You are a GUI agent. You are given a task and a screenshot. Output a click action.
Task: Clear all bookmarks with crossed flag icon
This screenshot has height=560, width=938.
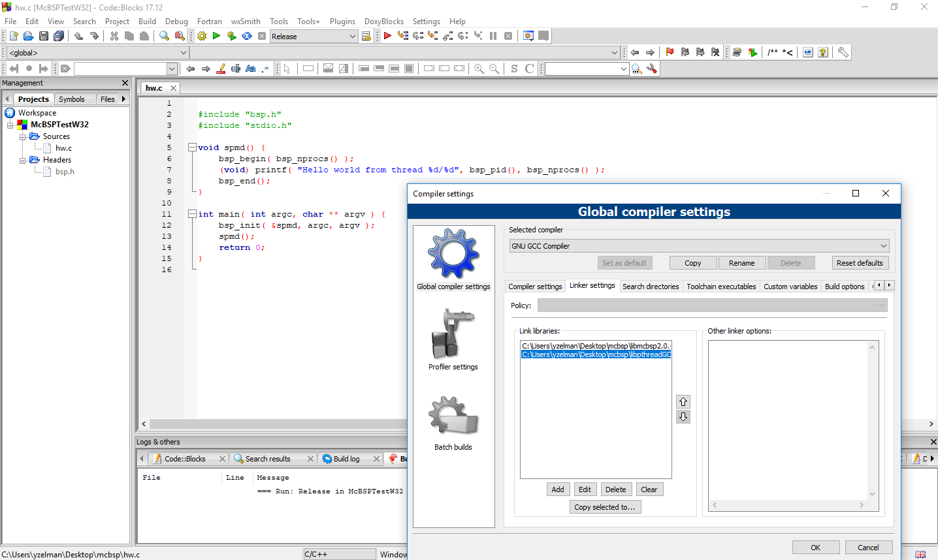tap(715, 52)
